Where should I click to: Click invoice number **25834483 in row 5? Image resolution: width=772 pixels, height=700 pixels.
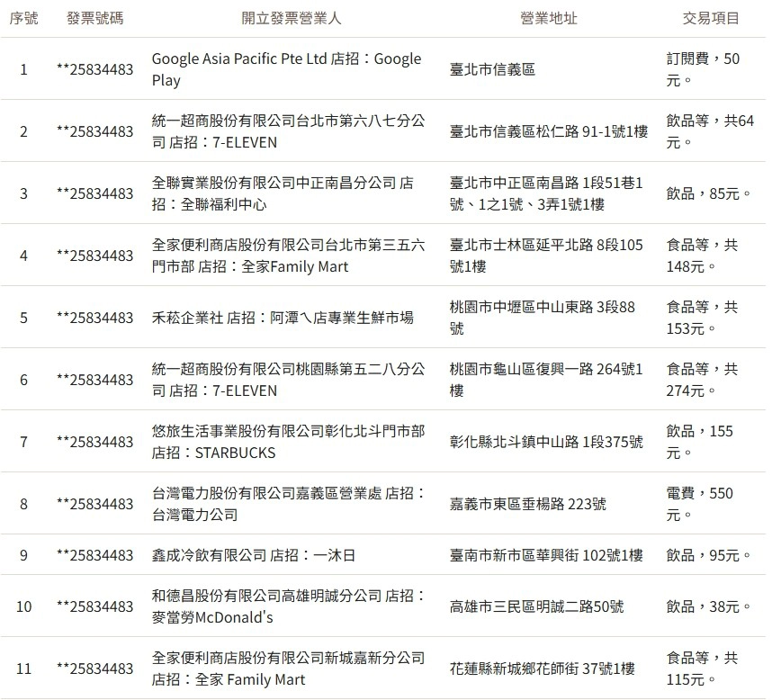tap(95, 318)
